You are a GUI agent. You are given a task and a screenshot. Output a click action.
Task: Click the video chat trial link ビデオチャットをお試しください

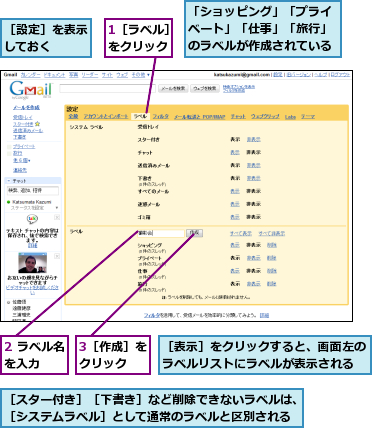tap(32, 290)
